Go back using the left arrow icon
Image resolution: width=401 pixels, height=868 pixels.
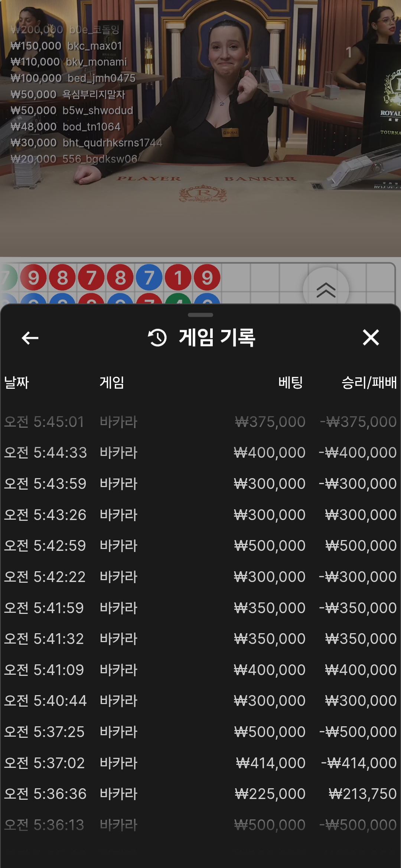coord(30,338)
